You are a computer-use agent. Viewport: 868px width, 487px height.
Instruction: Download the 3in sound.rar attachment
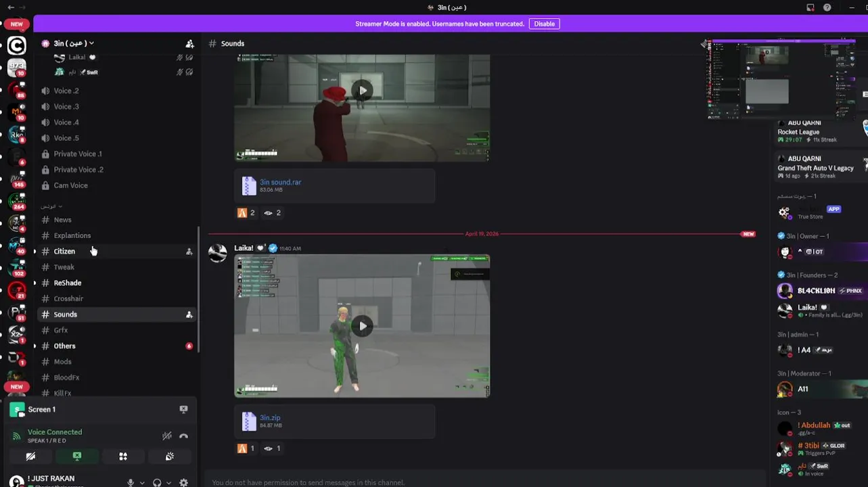pyautogui.click(x=280, y=182)
